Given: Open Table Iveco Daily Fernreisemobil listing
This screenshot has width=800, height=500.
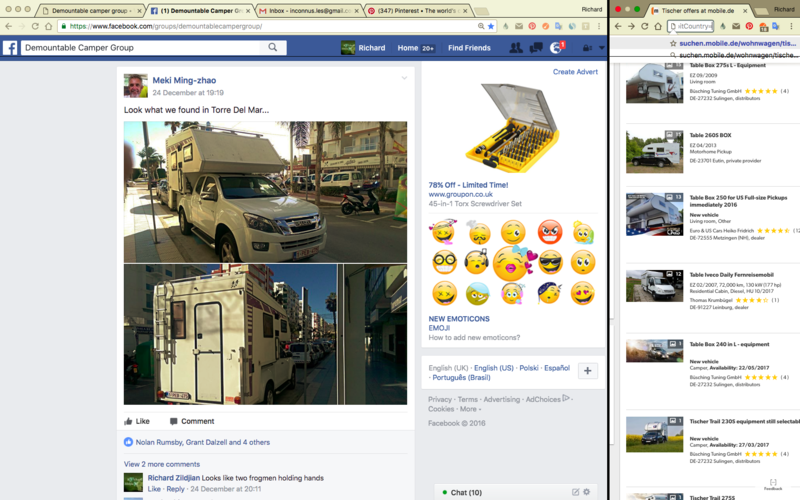Looking at the screenshot, I should 731,274.
